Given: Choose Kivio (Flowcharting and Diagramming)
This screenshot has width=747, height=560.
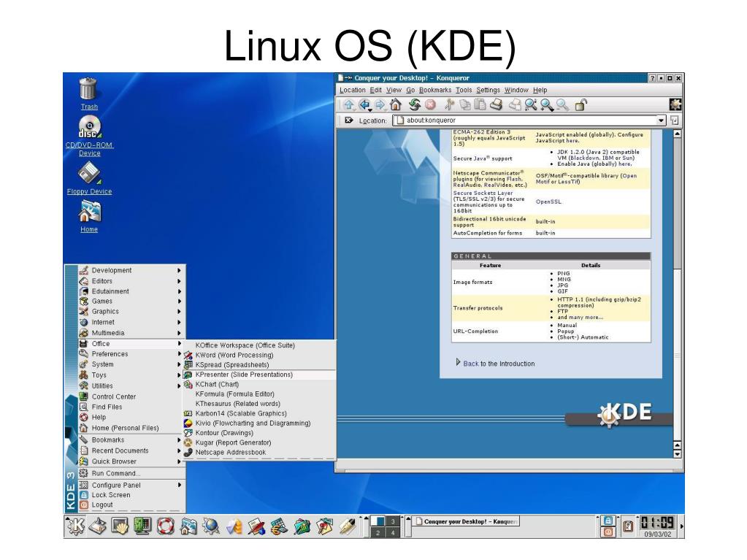Looking at the screenshot, I should pyautogui.click(x=258, y=423).
